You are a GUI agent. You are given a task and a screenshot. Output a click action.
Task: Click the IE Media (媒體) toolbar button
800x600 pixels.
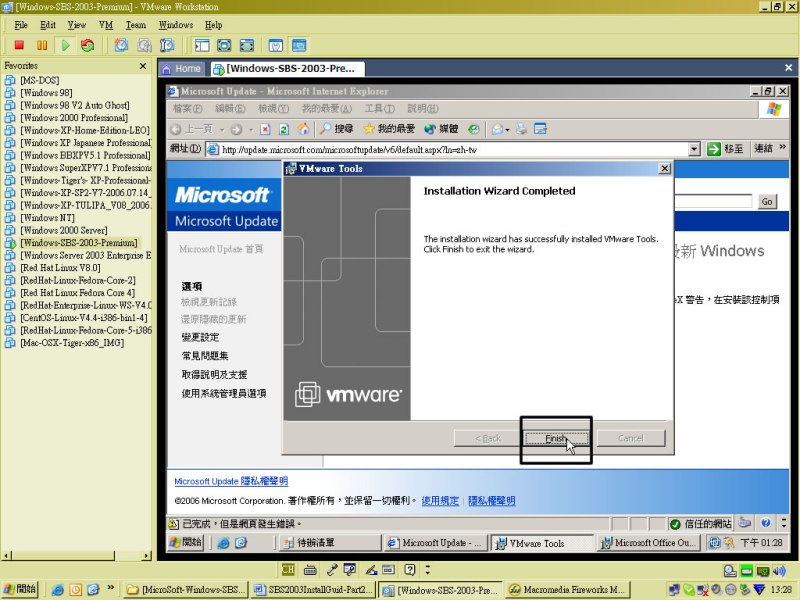441,129
